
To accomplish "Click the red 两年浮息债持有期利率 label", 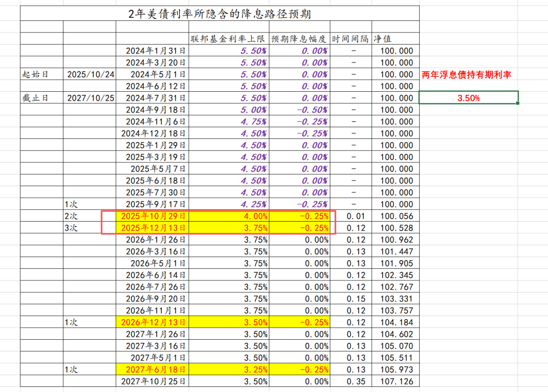I will click(467, 75).
